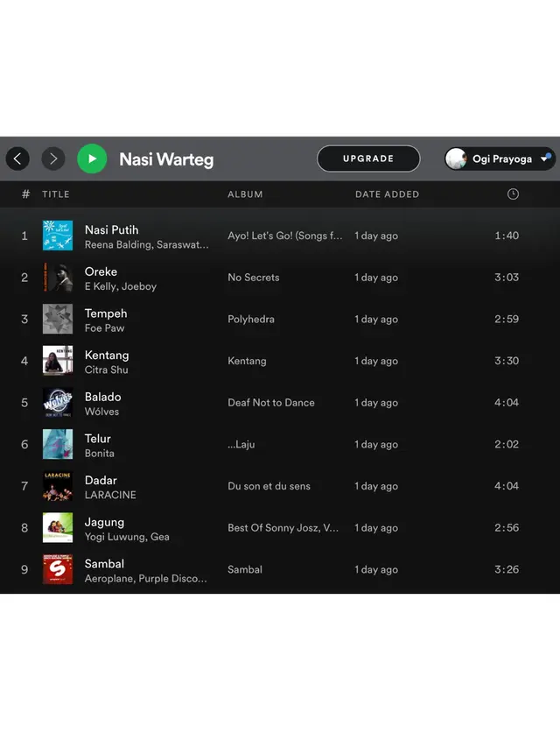Sort by Date Added column header
The image size is (560, 747).
pyautogui.click(x=387, y=194)
